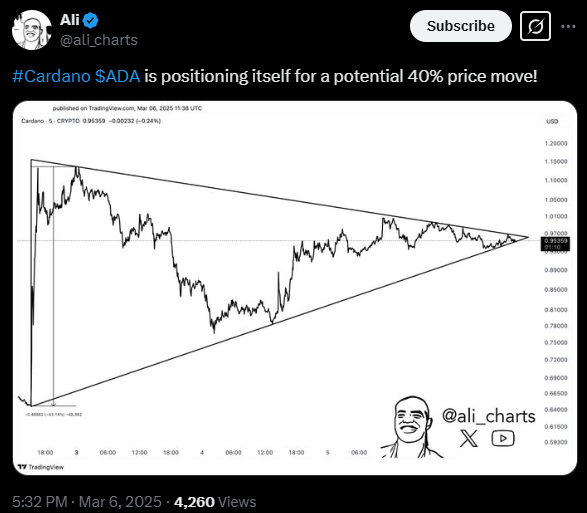Open the chart image at triangle apex
Viewport: 587px width, 513px height.
click(528, 237)
